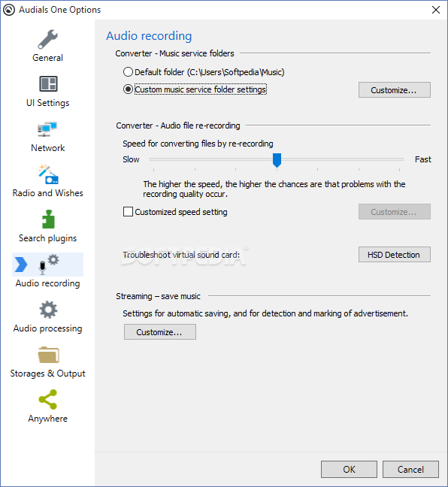Image resolution: width=448 pixels, height=487 pixels.
Task: Select the Default folder radio button
Action: point(128,72)
